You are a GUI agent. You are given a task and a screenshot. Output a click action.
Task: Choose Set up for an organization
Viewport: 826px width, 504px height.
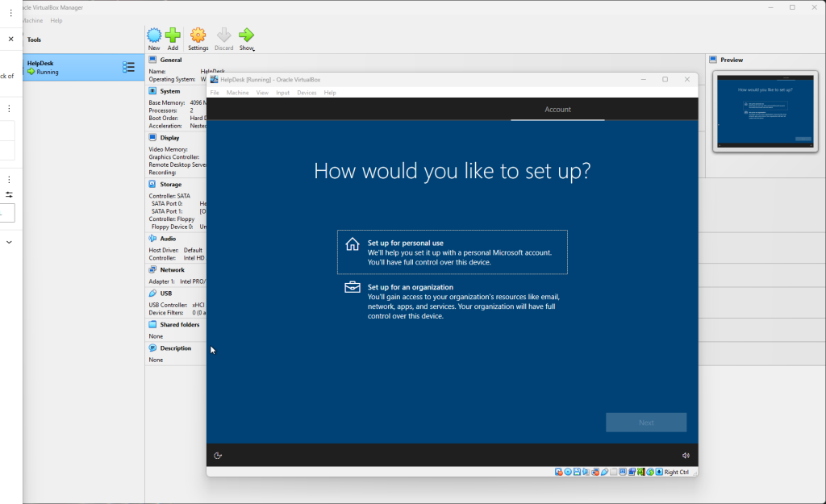click(x=452, y=301)
